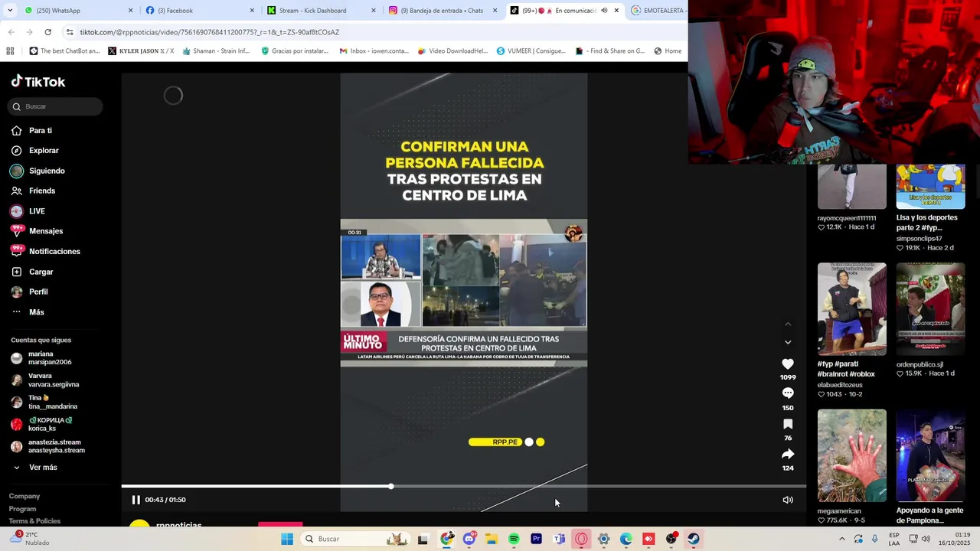Open Perfil avatar in sidebar

[17, 292]
